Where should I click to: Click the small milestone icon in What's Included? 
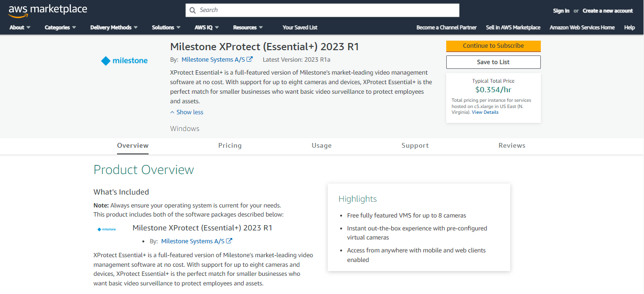coord(106,229)
